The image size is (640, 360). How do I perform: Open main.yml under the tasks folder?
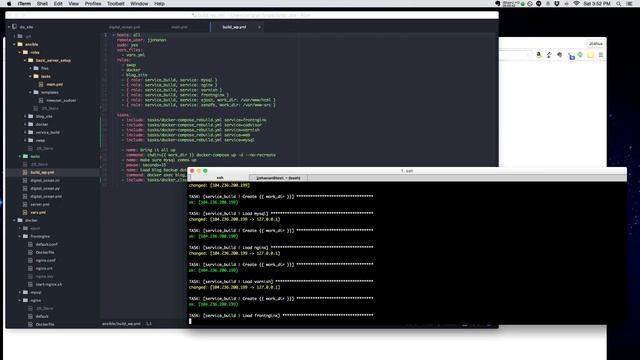pyautogui.click(x=55, y=84)
